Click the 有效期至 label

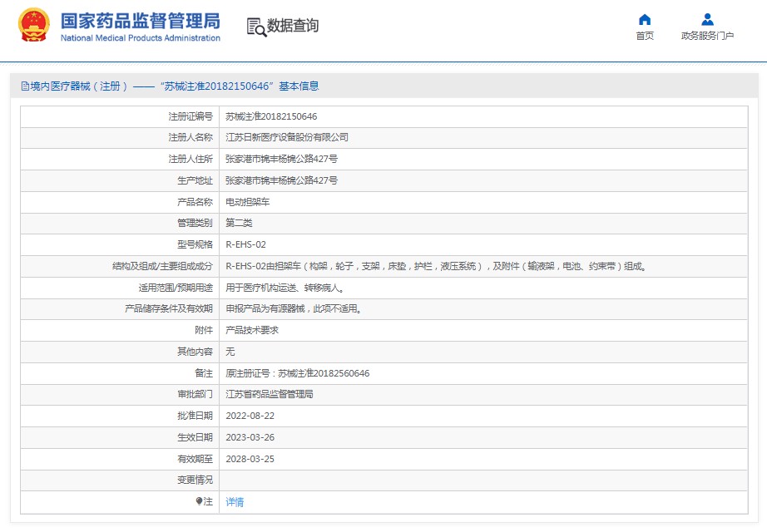click(x=195, y=459)
